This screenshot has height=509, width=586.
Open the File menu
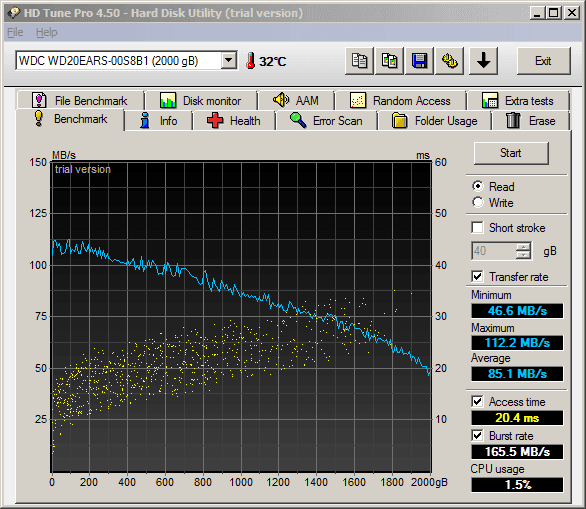tap(15, 33)
